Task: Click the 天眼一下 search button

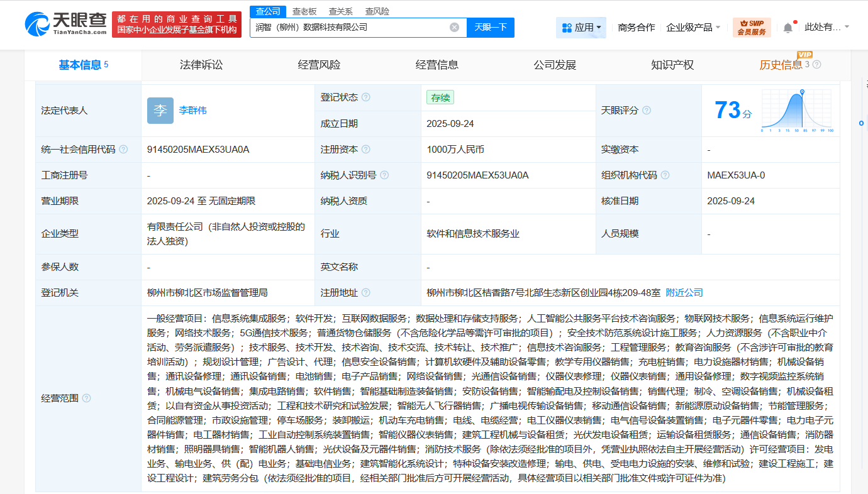Action: [490, 27]
